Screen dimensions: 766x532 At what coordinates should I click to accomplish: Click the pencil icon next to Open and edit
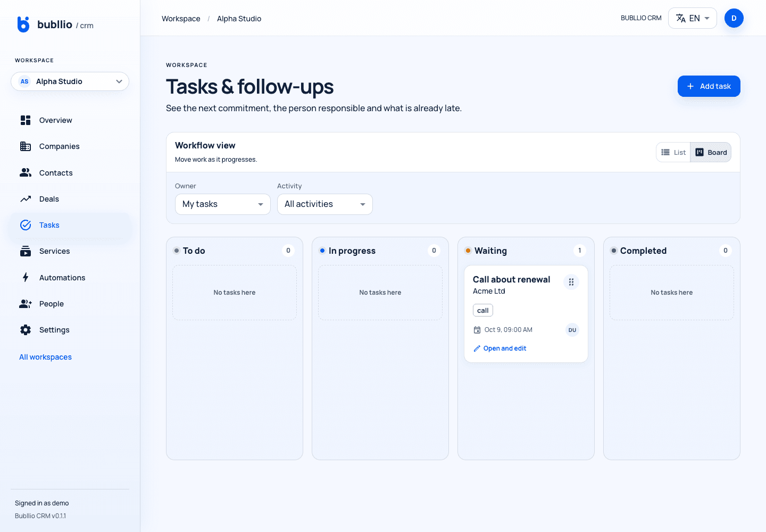477,348
